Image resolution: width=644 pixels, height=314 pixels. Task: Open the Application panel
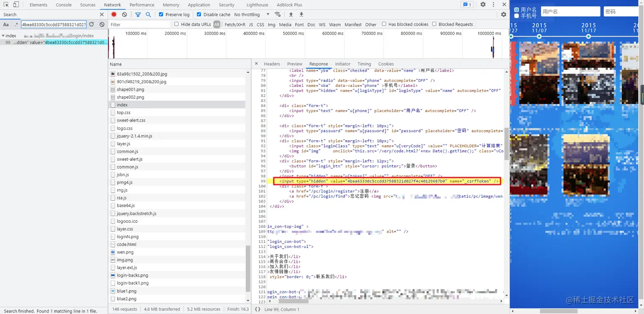(x=199, y=5)
